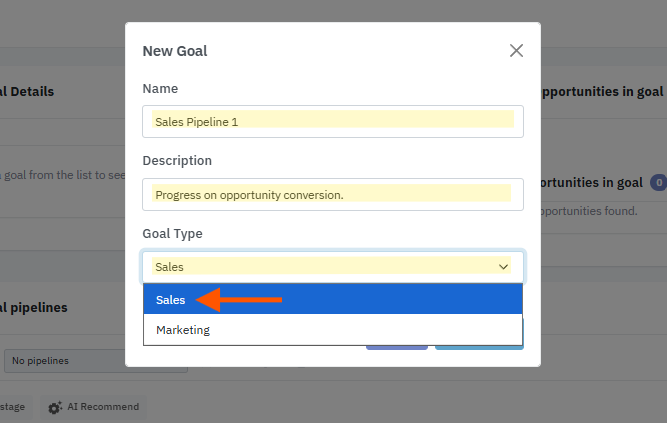Open the No pipelines dropdown
Image resolution: width=667 pixels, height=423 pixels.
pyautogui.click(x=95, y=360)
